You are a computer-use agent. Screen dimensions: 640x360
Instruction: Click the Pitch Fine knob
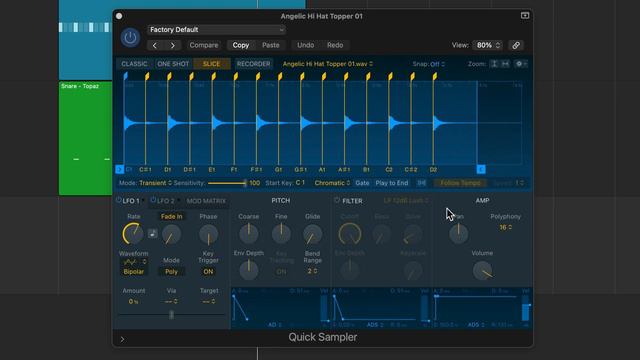pos(281,234)
